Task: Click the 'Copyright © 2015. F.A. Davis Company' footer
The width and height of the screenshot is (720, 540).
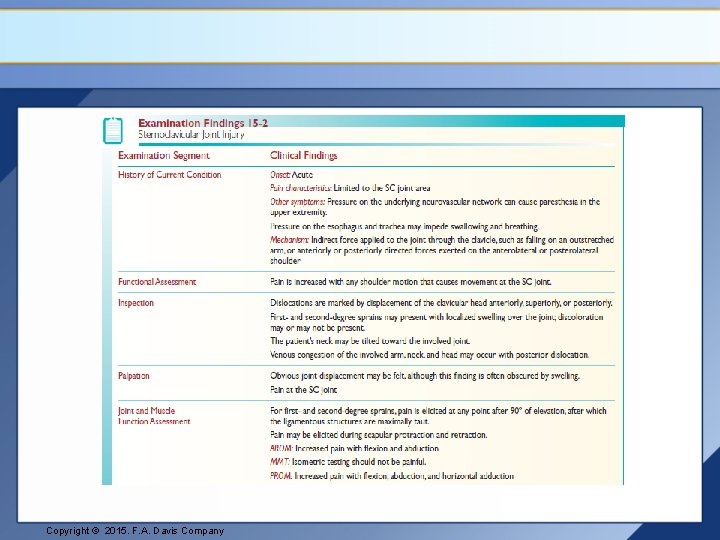Action: (135, 531)
